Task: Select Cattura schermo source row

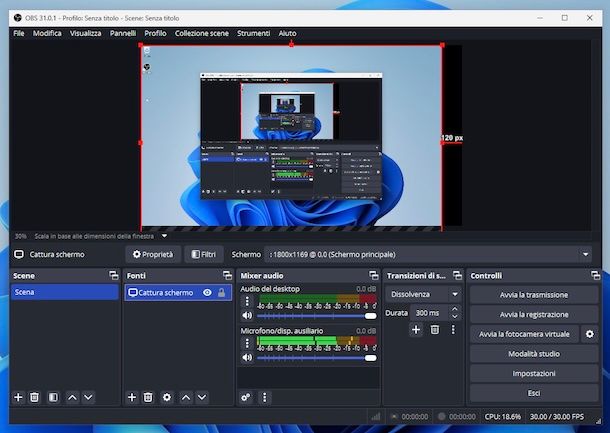Action: point(178,293)
